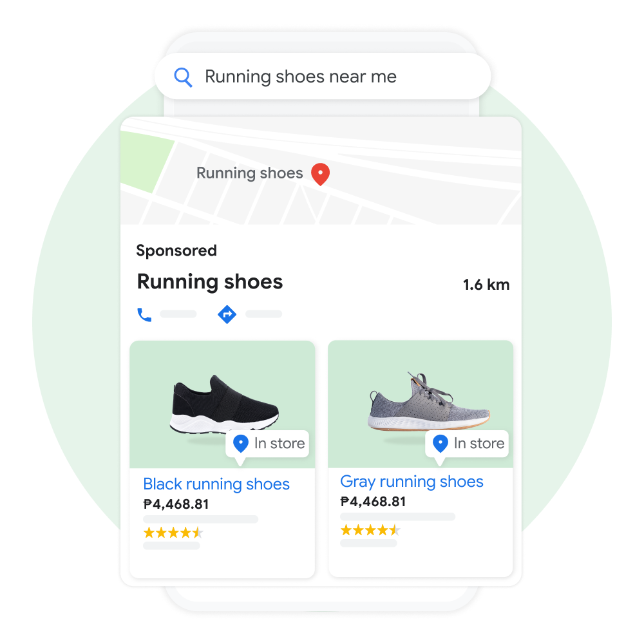644x644 pixels.
Task: Click the red map pin marker
Action: pyautogui.click(x=320, y=174)
